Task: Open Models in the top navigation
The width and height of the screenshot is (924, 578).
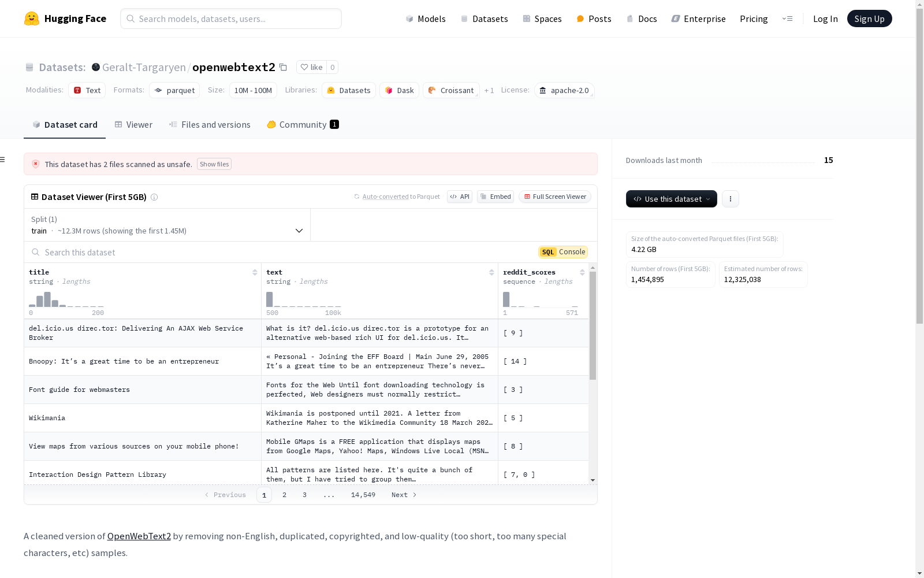Action: click(426, 18)
